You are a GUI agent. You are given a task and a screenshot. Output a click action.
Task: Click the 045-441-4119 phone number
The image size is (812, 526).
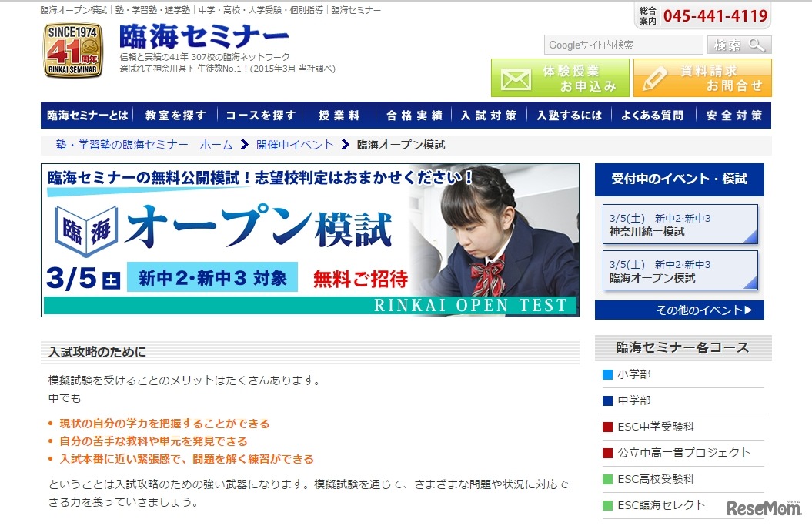[x=715, y=15]
